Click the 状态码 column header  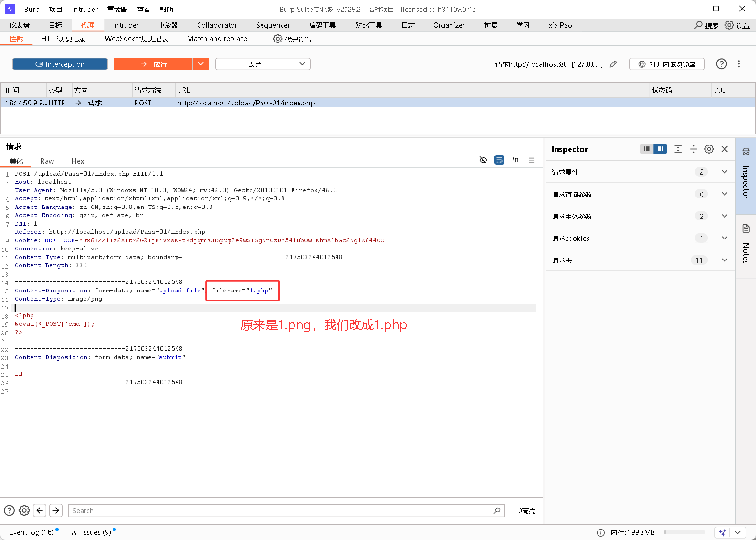(680, 90)
